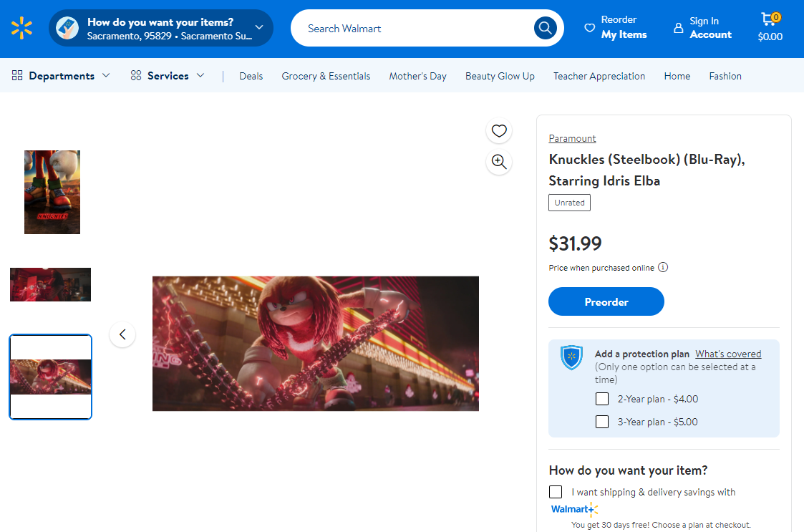804x532 pixels.
Task: Click the price info icon
Action: tap(663, 268)
